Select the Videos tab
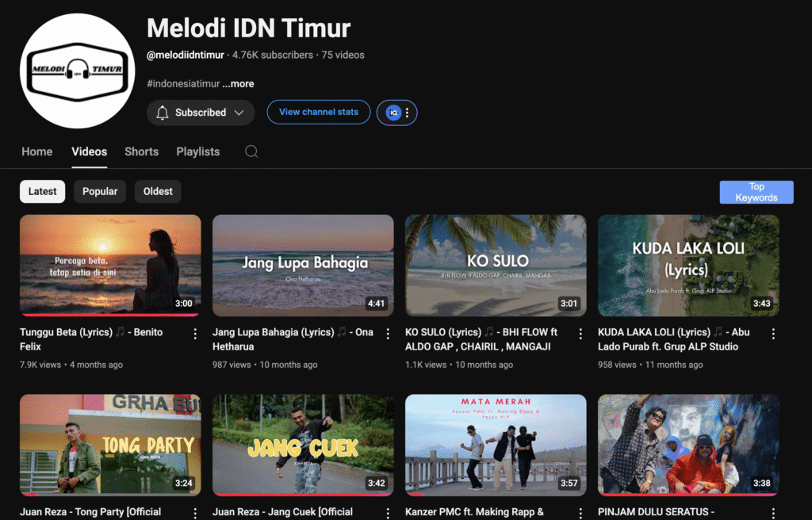The height and width of the screenshot is (520, 812). click(x=89, y=151)
